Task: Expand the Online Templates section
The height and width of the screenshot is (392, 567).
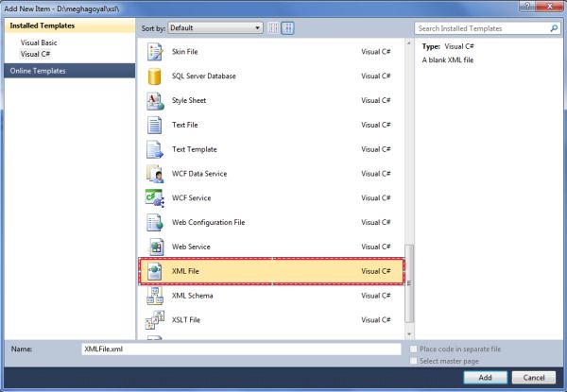Action: coord(69,71)
